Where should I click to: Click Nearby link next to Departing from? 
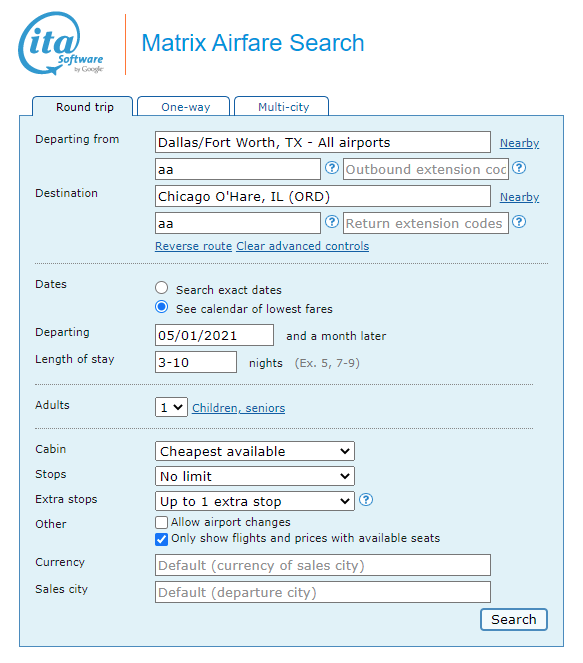tap(519, 143)
